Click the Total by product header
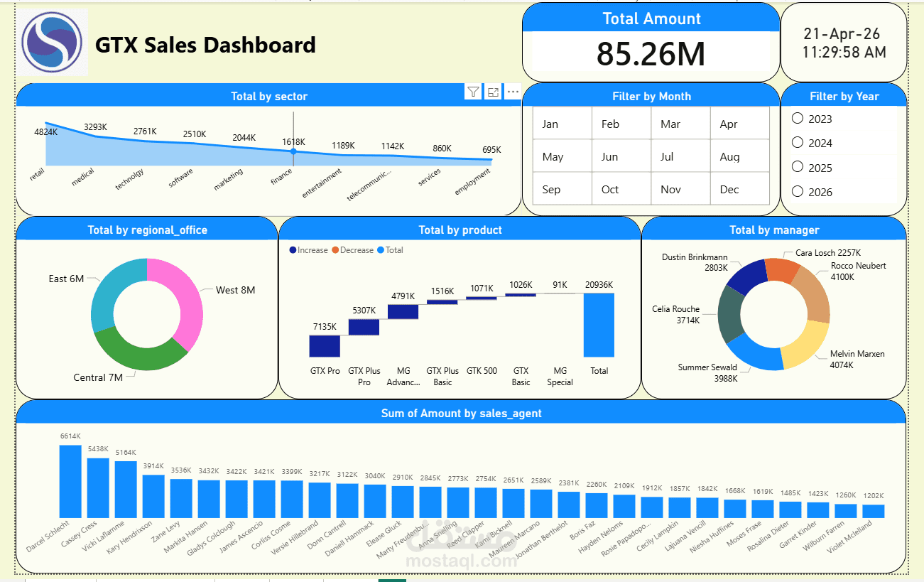This screenshot has height=582, width=924. click(x=460, y=230)
